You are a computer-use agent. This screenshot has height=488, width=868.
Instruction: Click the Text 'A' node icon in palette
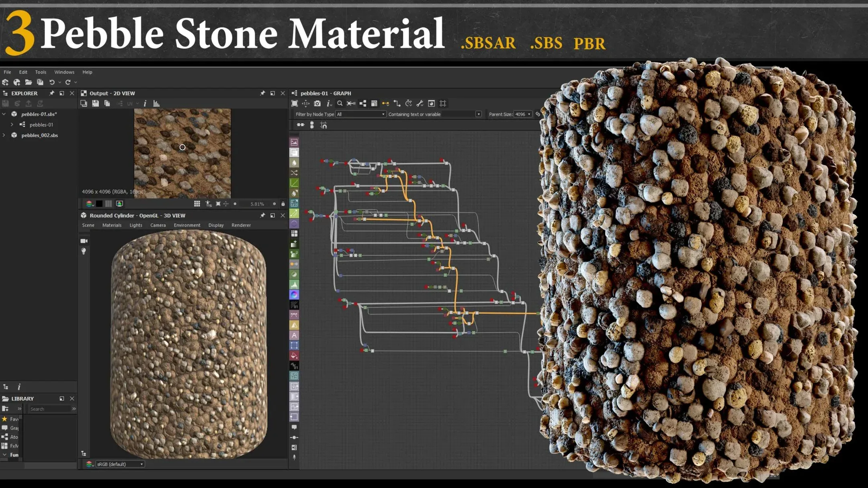[x=294, y=335]
